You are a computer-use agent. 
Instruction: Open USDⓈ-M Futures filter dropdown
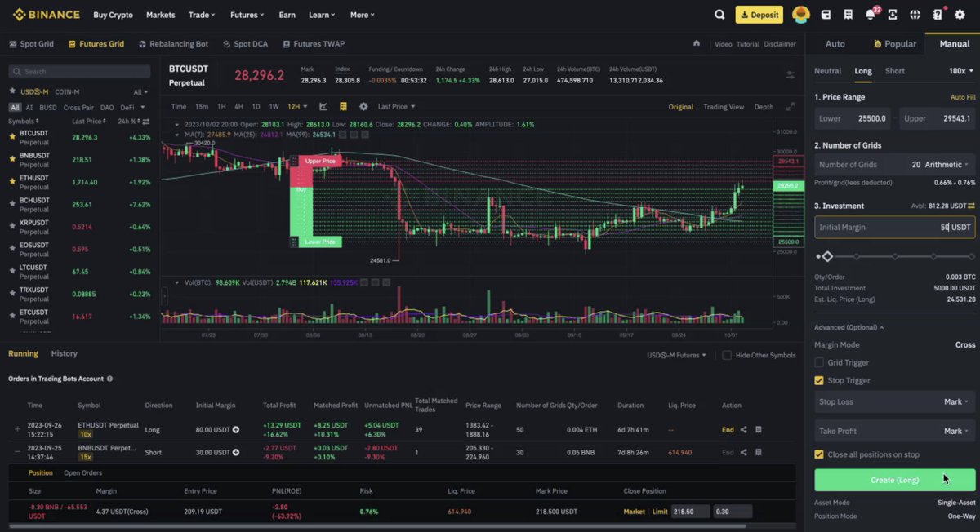[x=678, y=355]
